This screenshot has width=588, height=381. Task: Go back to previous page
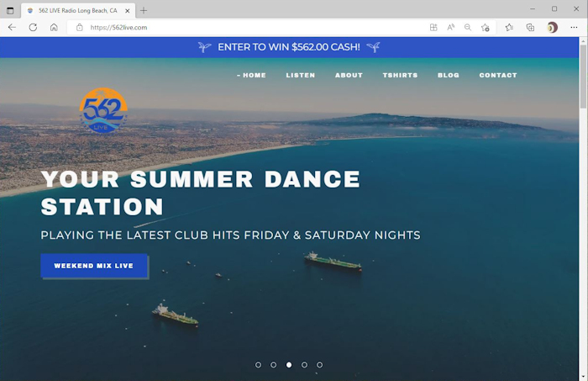(x=12, y=28)
